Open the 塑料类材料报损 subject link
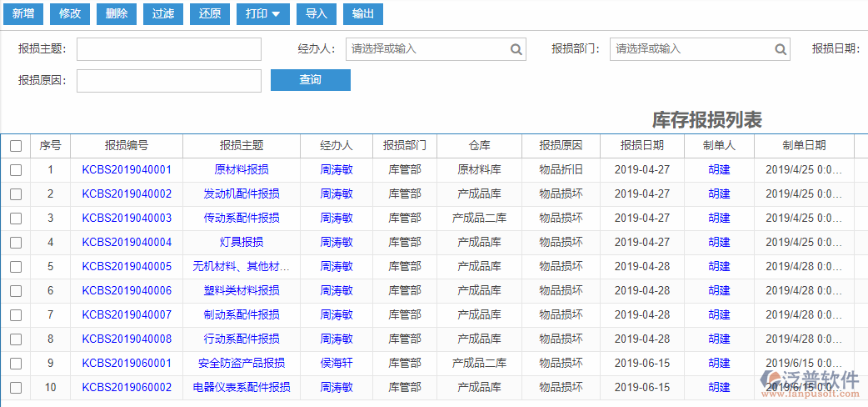Screen dimensions: 868x407 [242, 290]
